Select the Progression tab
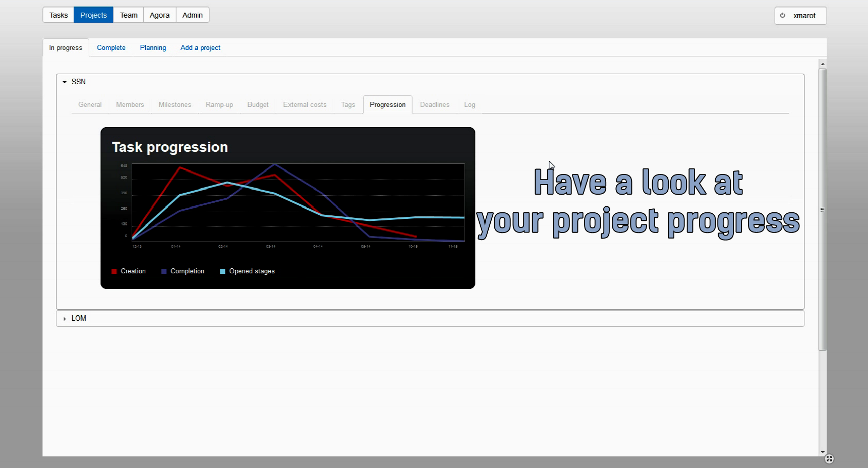The height and width of the screenshot is (468, 868). tap(387, 104)
